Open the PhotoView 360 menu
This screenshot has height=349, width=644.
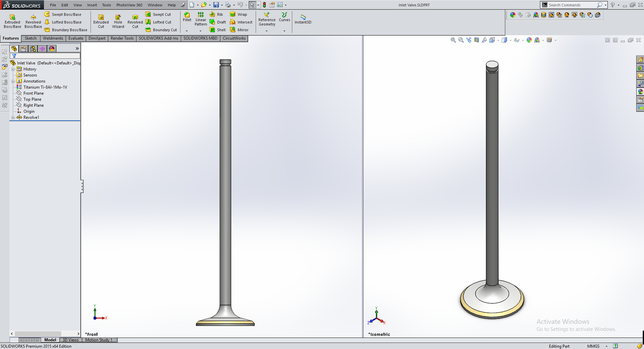[129, 5]
